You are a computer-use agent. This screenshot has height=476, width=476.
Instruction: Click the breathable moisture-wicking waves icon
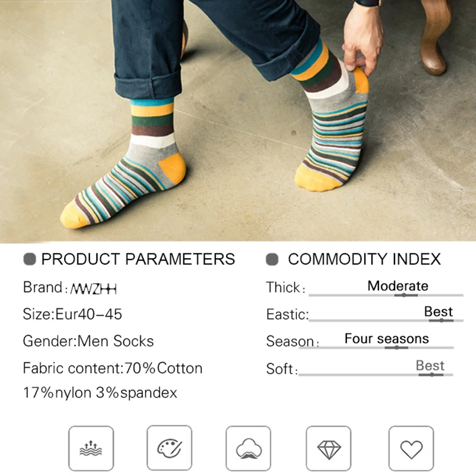coord(91,448)
